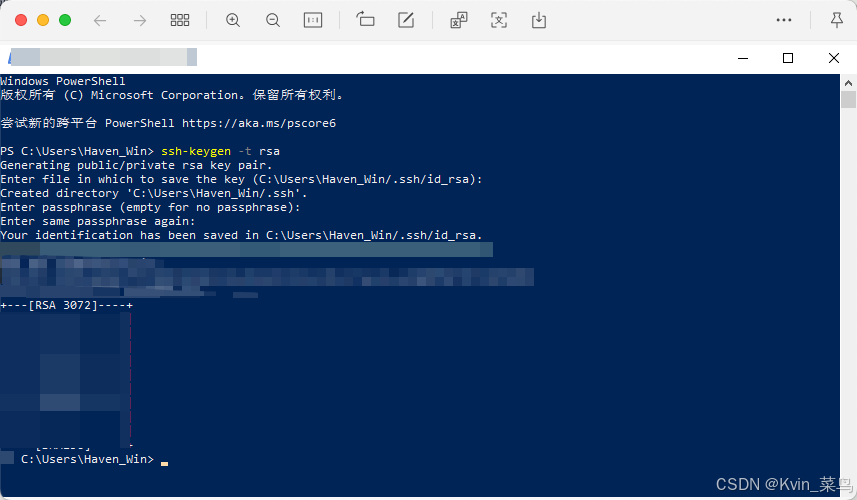Click the red close window button
The image size is (857, 500).
click(x=21, y=20)
